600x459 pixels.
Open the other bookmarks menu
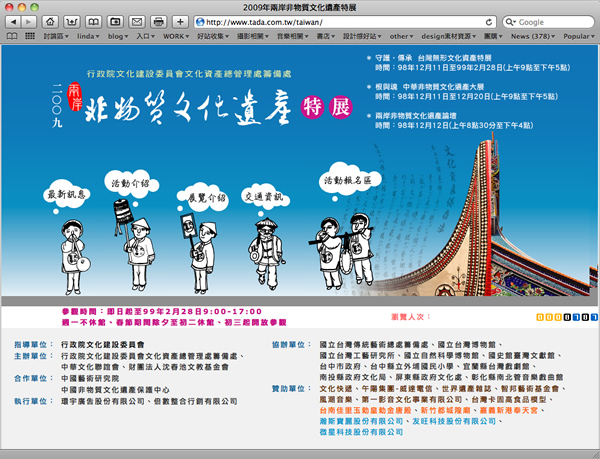tap(401, 36)
